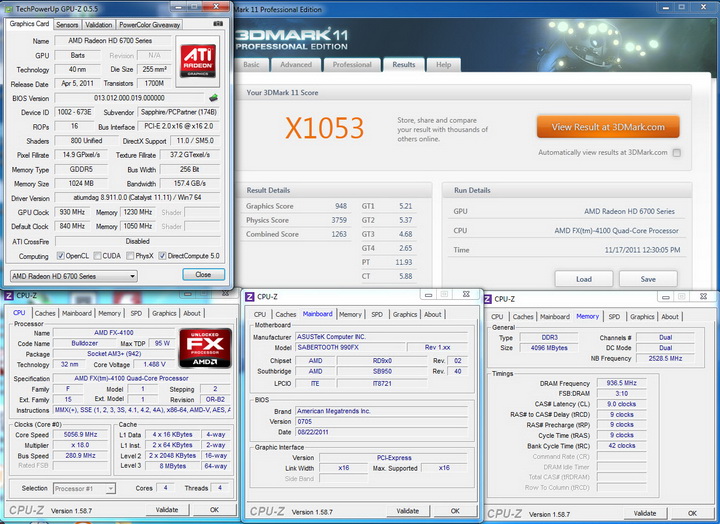Click the American Megatrends Inc. brand field
This screenshot has height=524, width=720.
click(x=382, y=411)
